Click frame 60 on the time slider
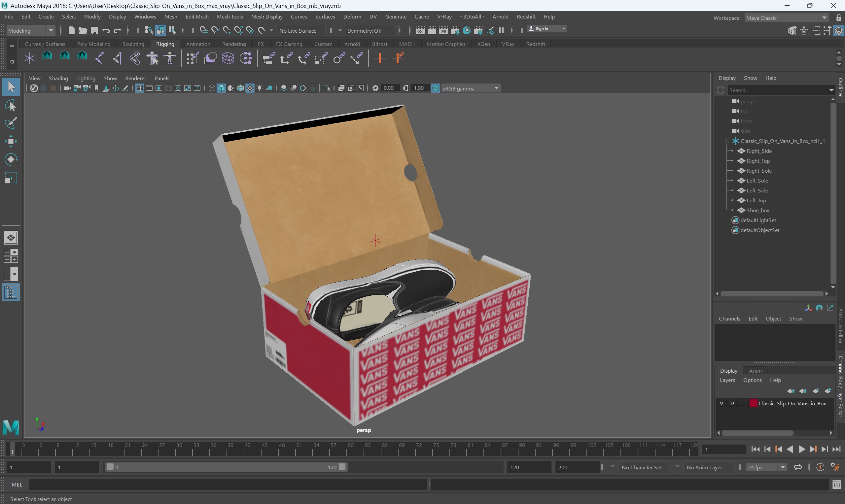 coord(351,449)
